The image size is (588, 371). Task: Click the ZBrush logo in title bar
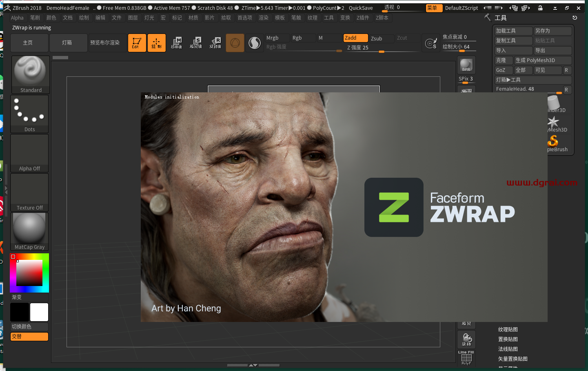pos(7,8)
